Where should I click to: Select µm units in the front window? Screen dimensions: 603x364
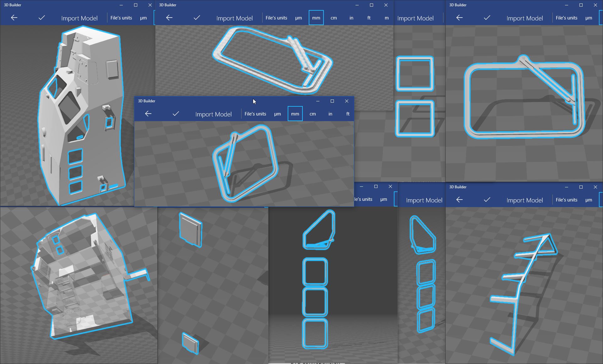tap(277, 114)
